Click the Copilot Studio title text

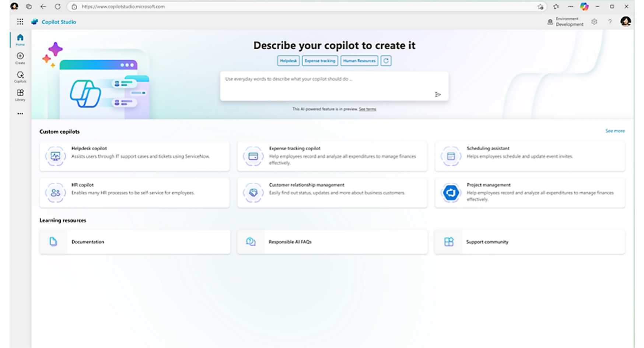(x=59, y=22)
